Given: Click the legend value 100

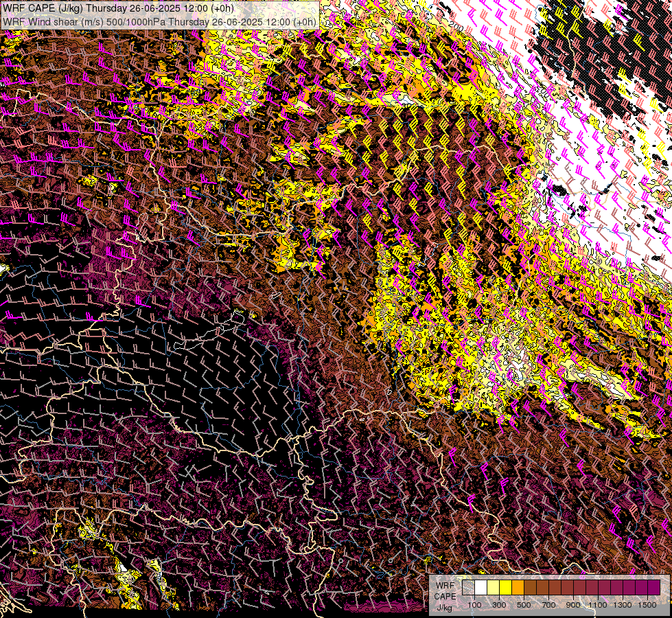Looking at the screenshot, I should click(x=474, y=605).
